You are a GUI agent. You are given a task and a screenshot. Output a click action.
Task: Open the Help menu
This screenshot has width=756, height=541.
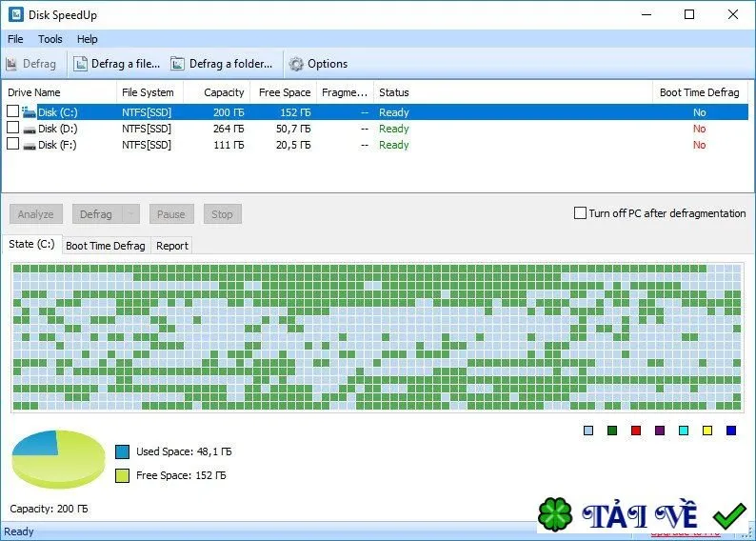click(88, 39)
